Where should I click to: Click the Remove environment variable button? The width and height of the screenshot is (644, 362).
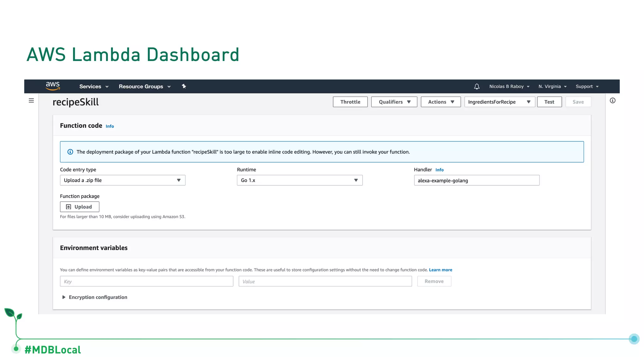(434, 281)
